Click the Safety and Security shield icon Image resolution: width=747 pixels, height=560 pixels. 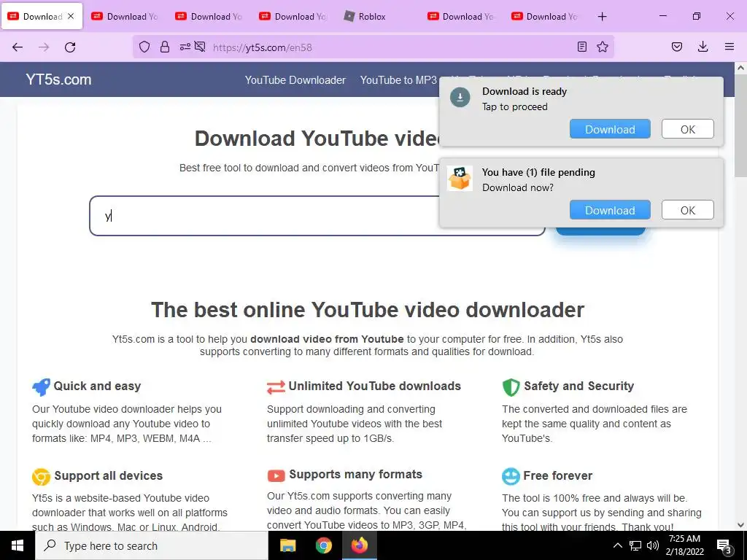coord(511,387)
